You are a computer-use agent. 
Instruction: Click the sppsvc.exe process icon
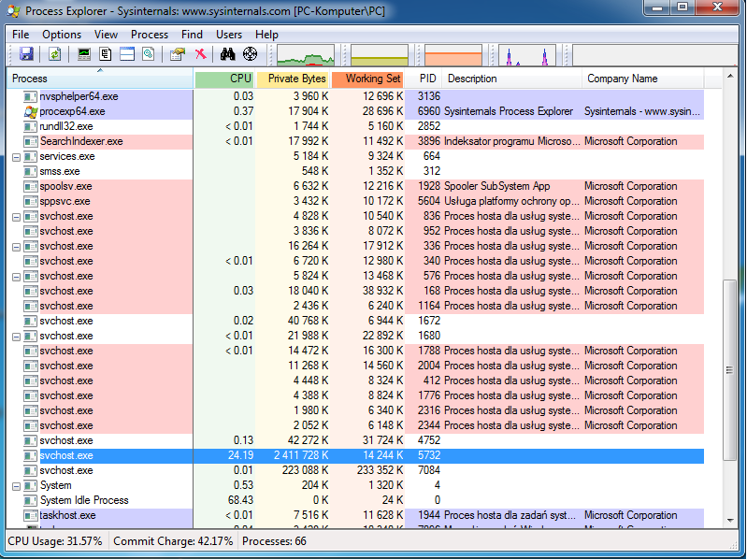click(x=31, y=201)
